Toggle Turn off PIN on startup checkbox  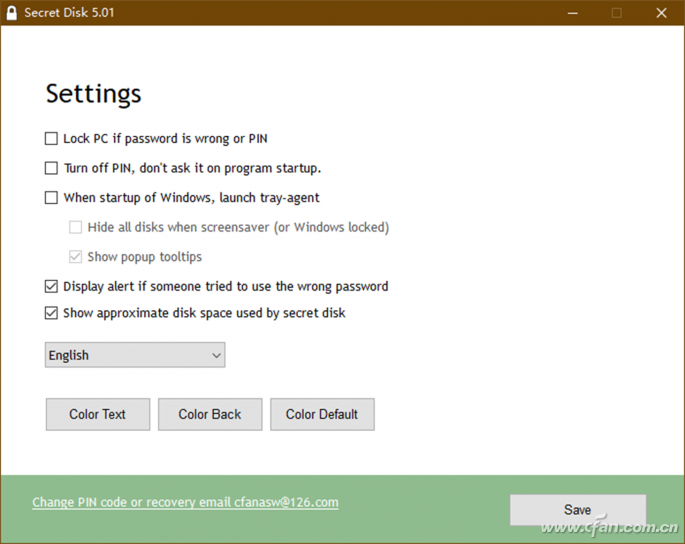tap(51, 168)
